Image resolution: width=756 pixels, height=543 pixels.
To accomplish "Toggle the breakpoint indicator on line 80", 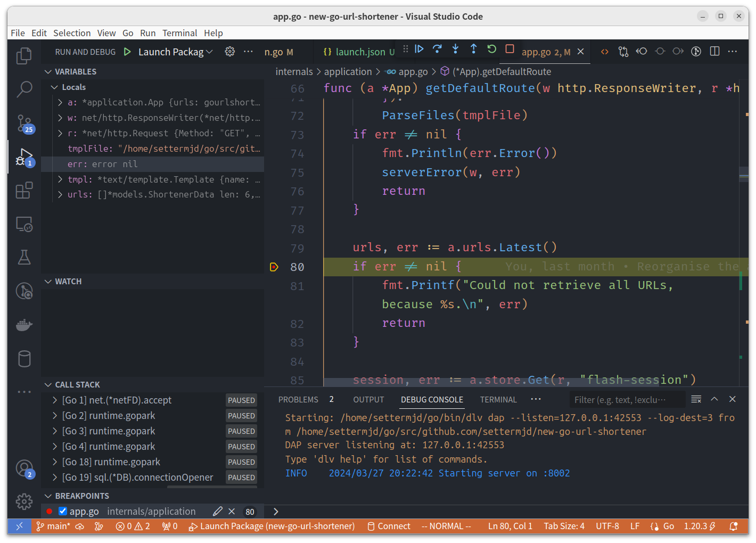I will click(x=274, y=266).
